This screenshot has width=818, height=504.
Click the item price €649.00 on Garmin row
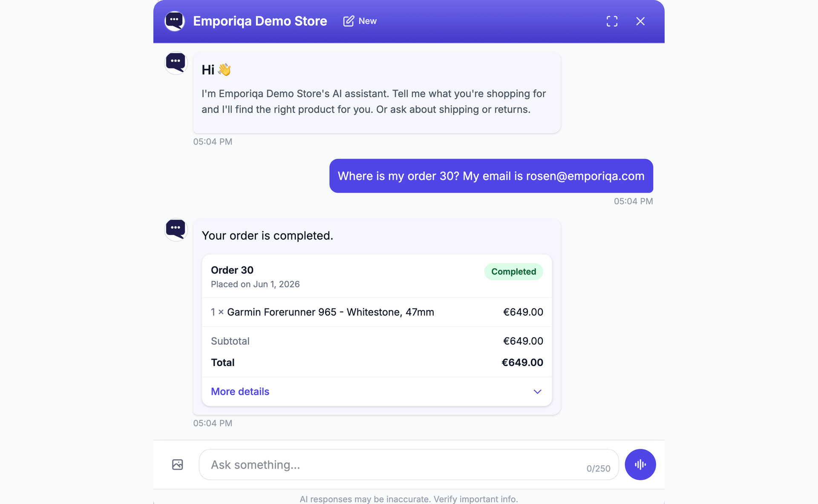tap(523, 312)
